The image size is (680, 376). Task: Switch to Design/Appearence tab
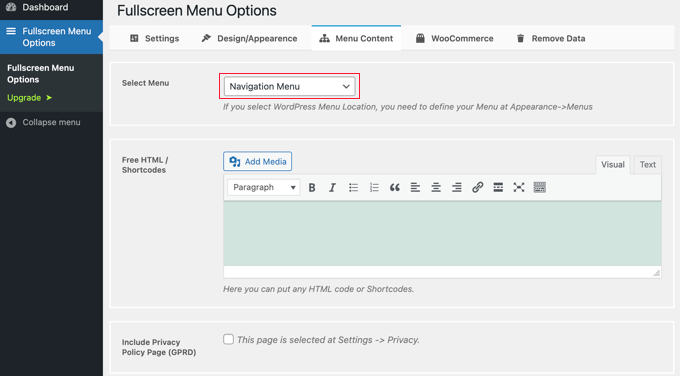click(x=249, y=38)
